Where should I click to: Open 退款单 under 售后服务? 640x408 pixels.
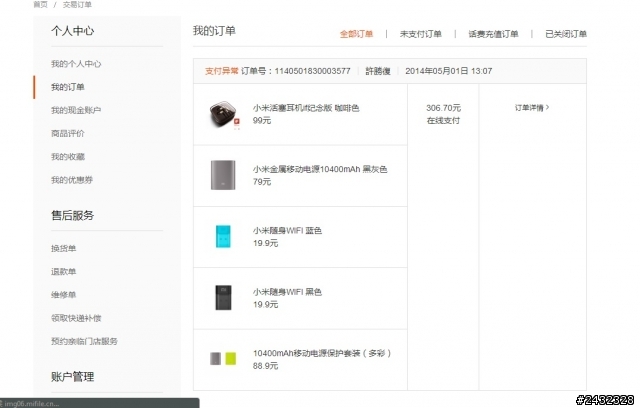pyautogui.click(x=63, y=271)
